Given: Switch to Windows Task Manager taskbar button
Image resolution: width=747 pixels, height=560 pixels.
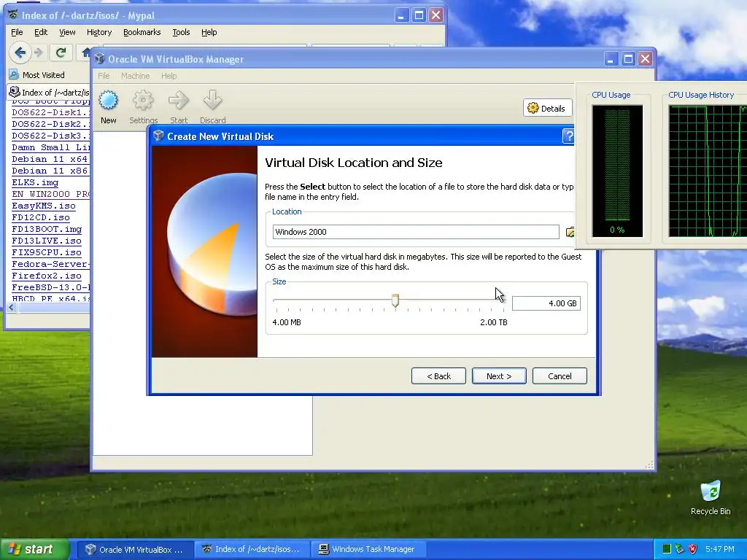Looking at the screenshot, I should (x=368, y=549).
